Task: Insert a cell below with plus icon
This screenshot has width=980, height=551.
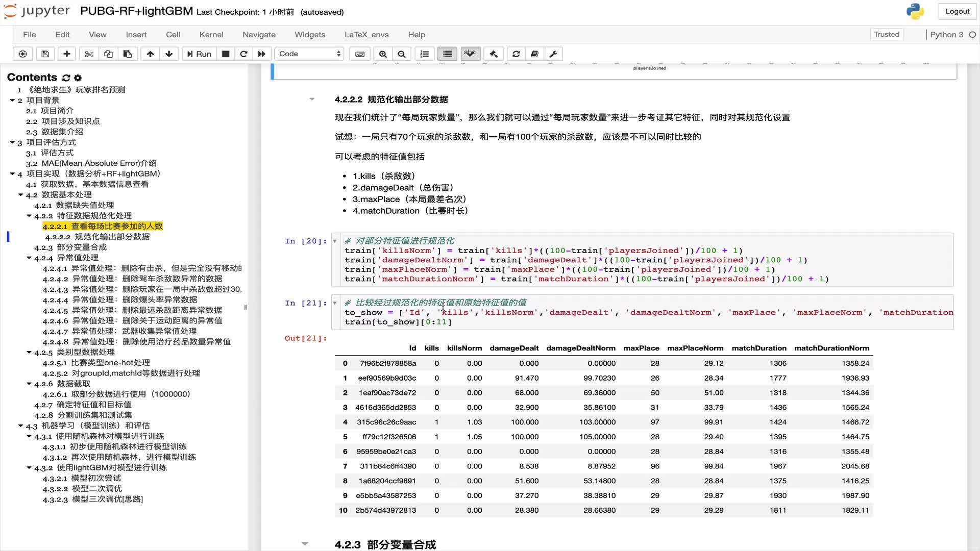Action: 67,54
